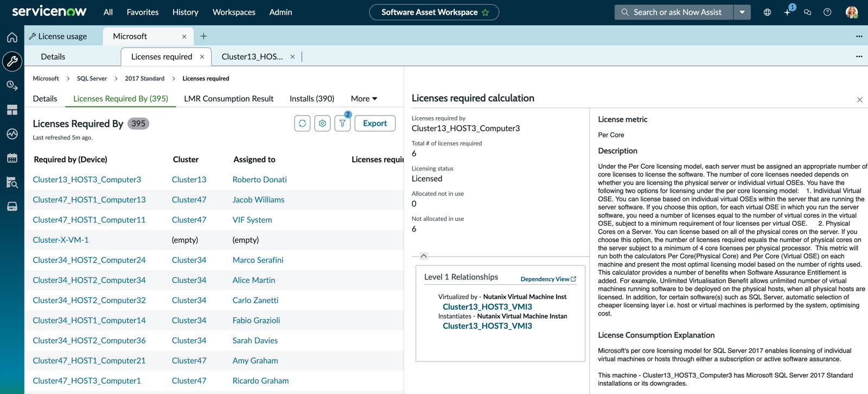The height and width of the screenshot is (394, 868).
Task: Open Cluster47_HOST3_Computer1 device link
Action: pos(87,381)
